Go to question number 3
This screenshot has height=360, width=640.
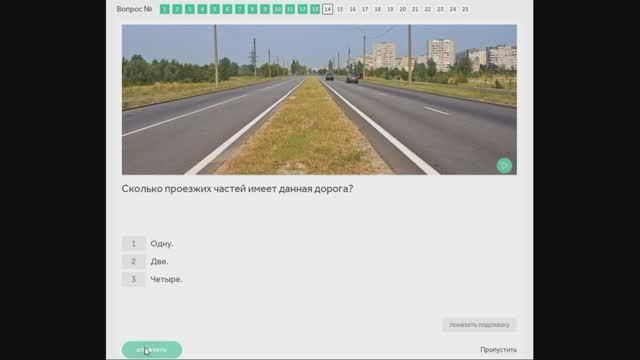[x=190, y=9]
